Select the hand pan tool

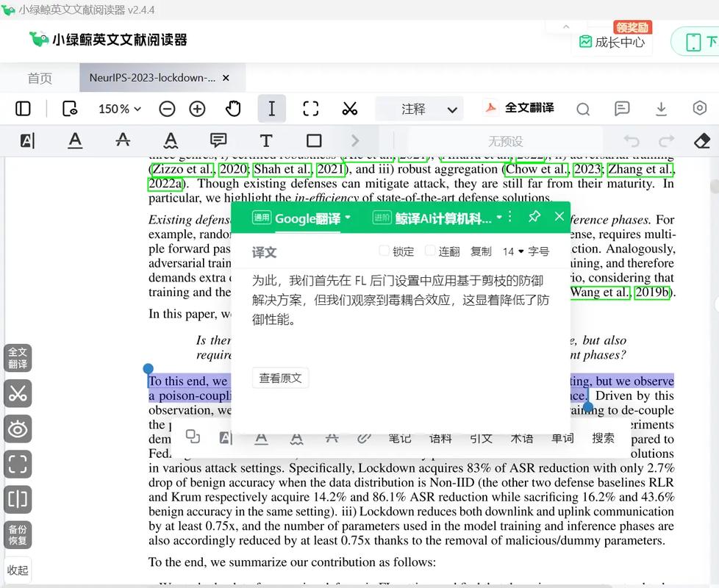233,109
